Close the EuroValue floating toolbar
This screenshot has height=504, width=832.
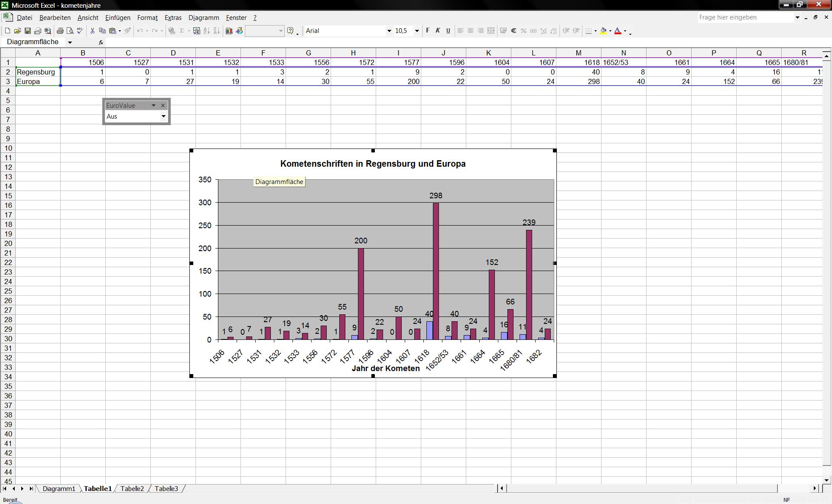(x=163, y=106)
